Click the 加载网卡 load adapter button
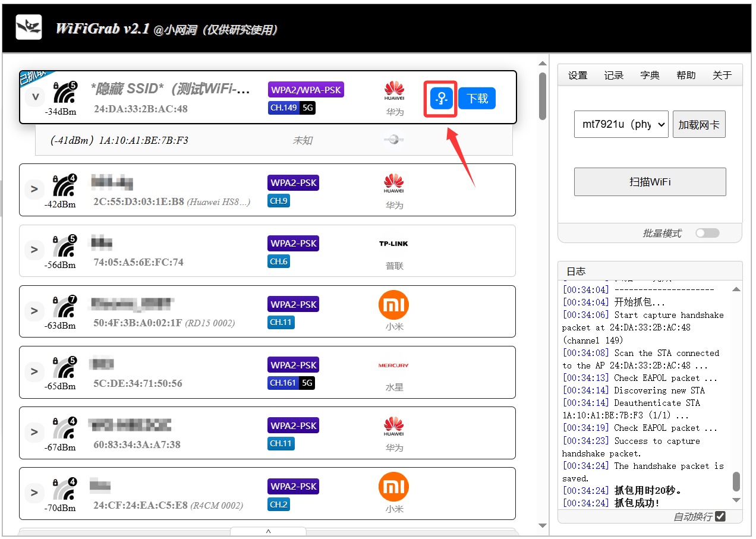 699,124
